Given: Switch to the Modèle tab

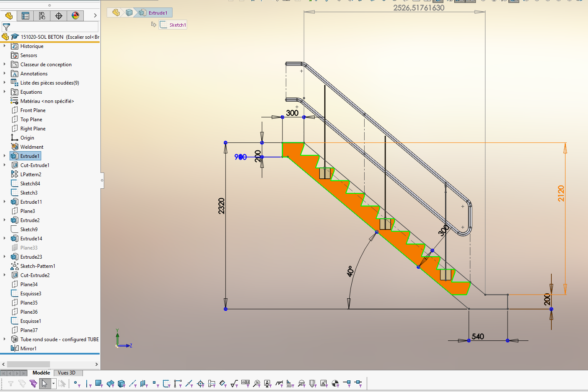Looking at the screenshot, I should pos(41,373).
